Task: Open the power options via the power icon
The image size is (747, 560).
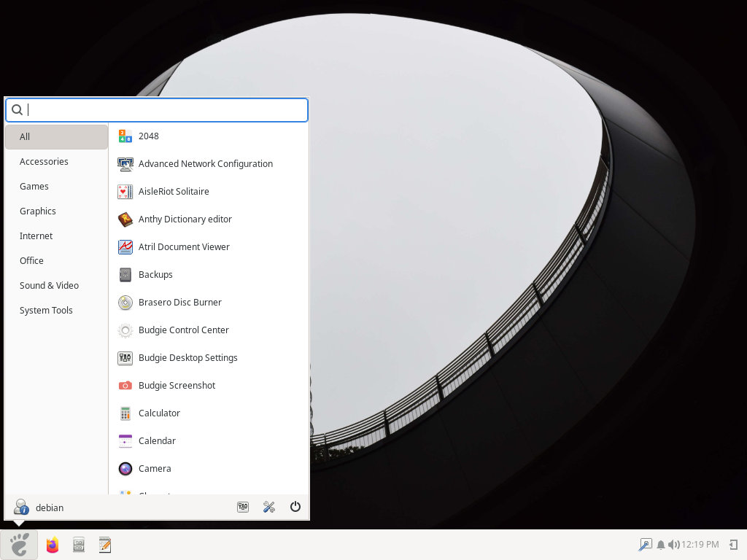Action: (295, 507)
